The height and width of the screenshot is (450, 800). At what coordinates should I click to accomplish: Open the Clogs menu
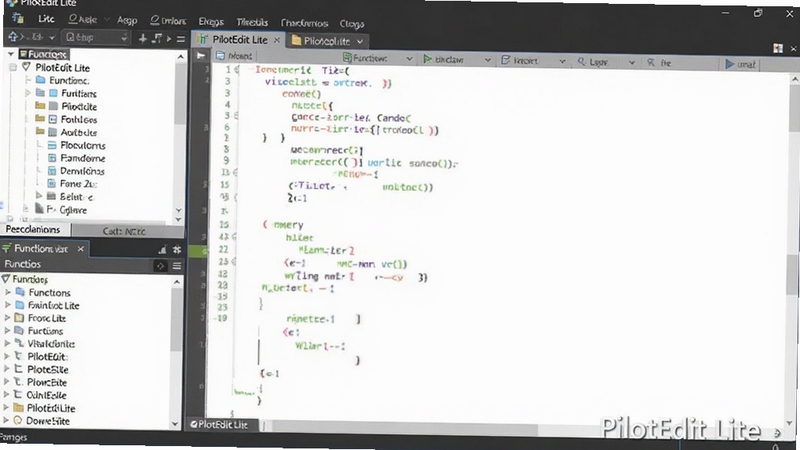click(352, 23)
